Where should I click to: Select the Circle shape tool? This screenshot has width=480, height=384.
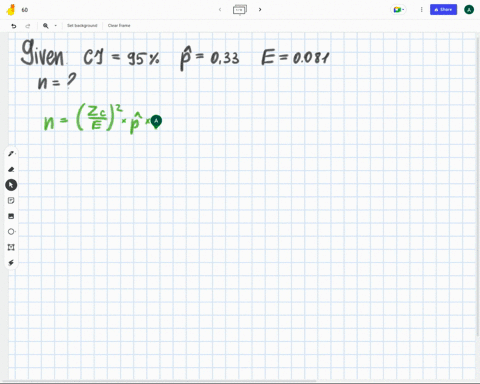tap(11, 232)
